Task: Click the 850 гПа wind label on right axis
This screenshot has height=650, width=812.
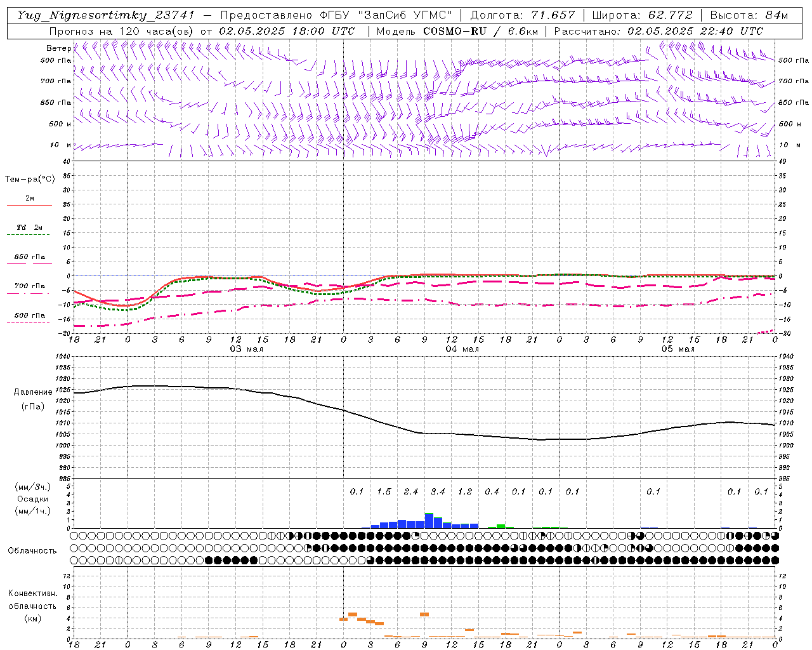Action: tap(794, 102)
